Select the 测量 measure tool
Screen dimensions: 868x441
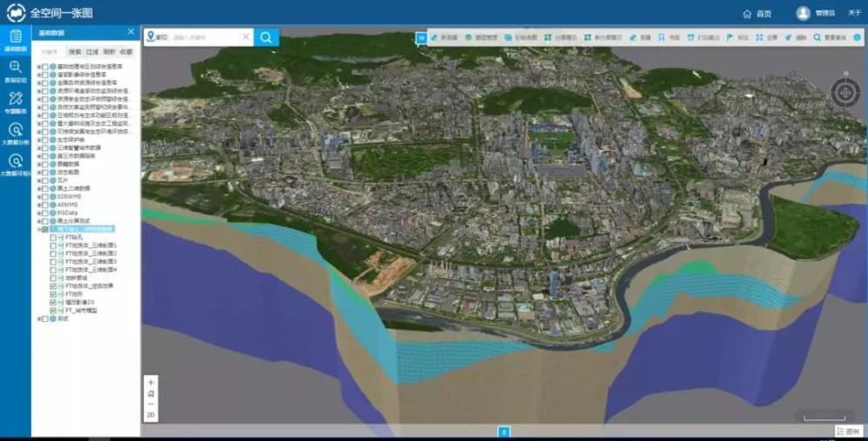coord(641,37)
